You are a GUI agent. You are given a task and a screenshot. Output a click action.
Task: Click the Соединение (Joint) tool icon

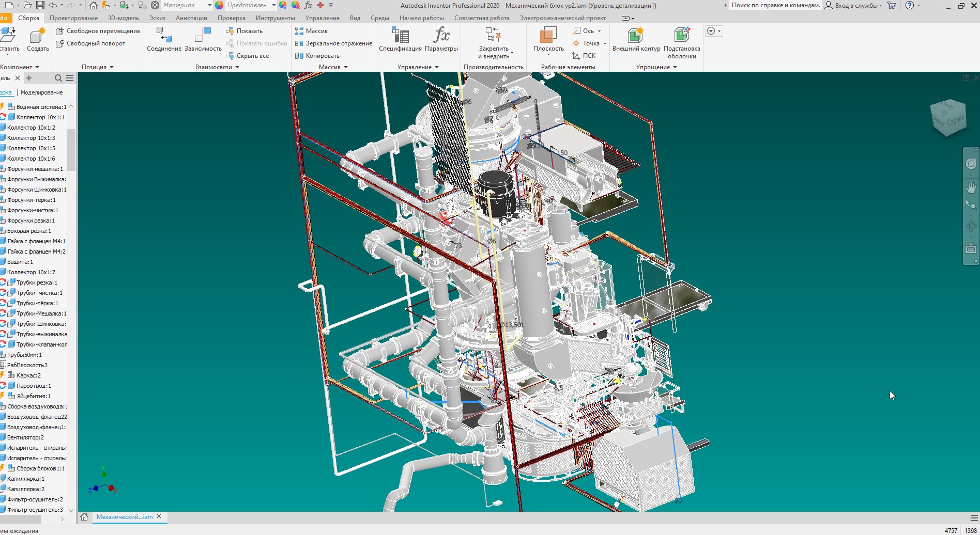point(164,36)
